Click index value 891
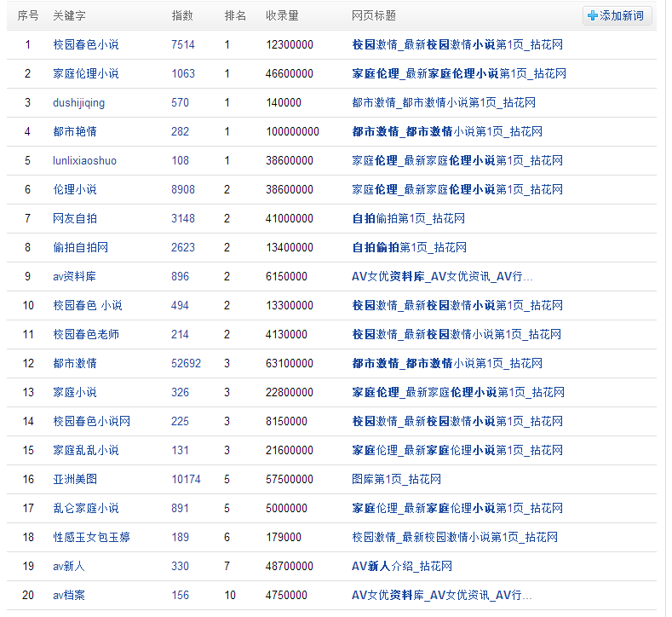 point(180,508)
